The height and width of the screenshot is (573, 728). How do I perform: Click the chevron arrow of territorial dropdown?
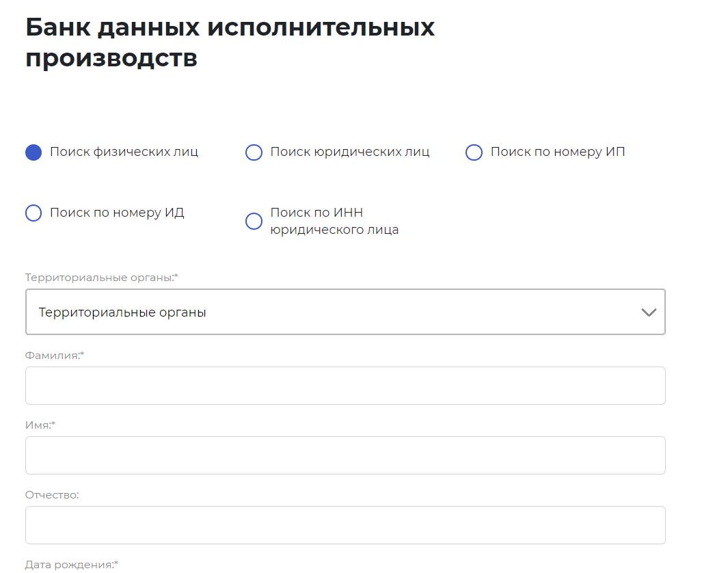pos(649,312)
